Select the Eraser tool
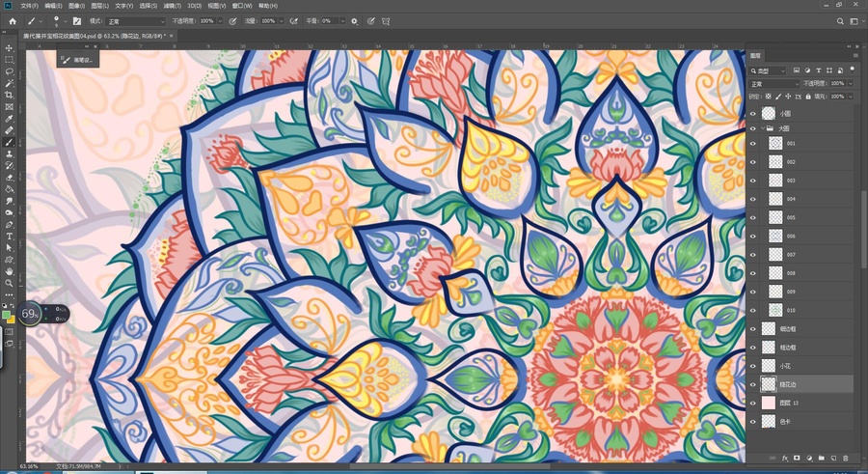Viewport: 868px width, 474px height. pos(9,178)
